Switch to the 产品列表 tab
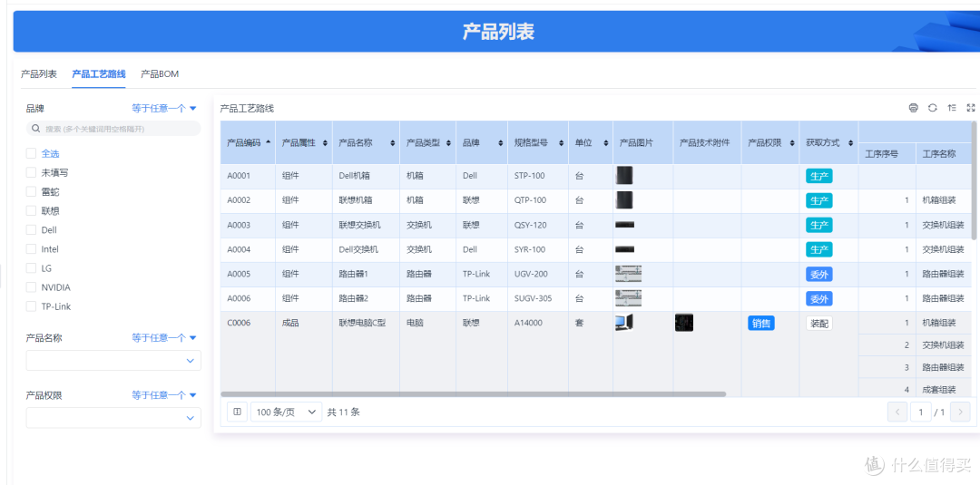 39,73
